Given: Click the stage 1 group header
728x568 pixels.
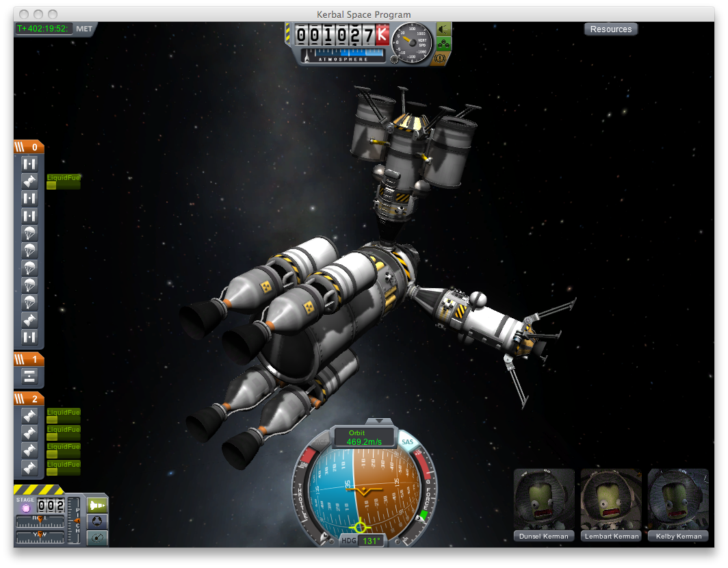Looking at the screenshot, I should coord(29,359).
